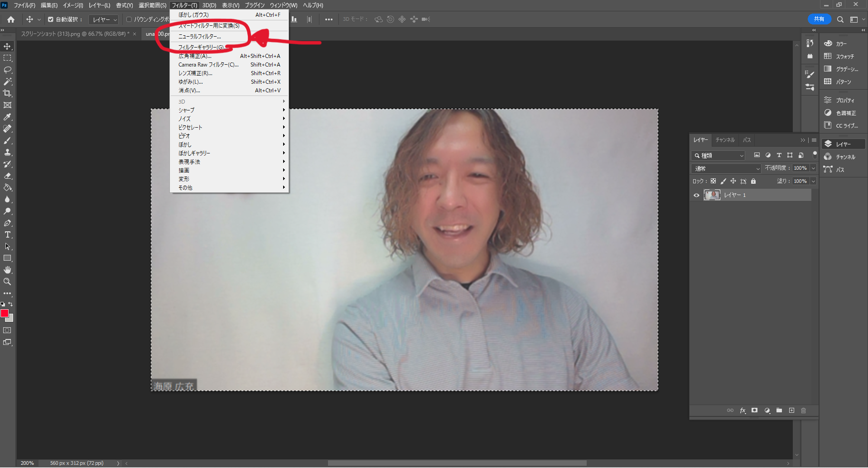868x468 pixels.
Task: Select the Lasso tool
Action: click(7, 70)
